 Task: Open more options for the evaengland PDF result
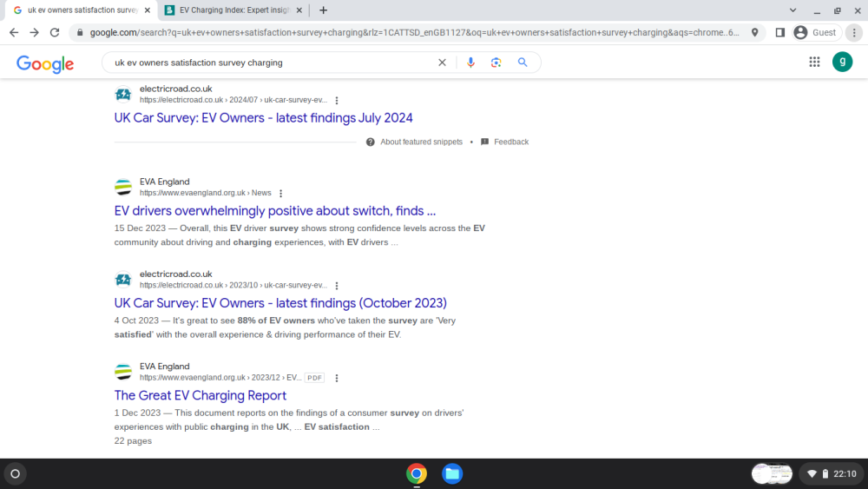coord(337,378)
